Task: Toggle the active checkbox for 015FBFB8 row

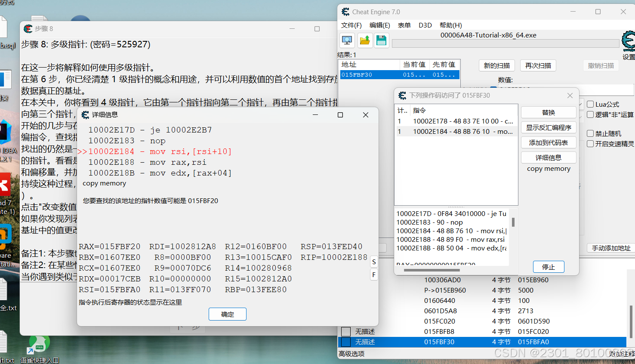Action: (x=346, y=332)
